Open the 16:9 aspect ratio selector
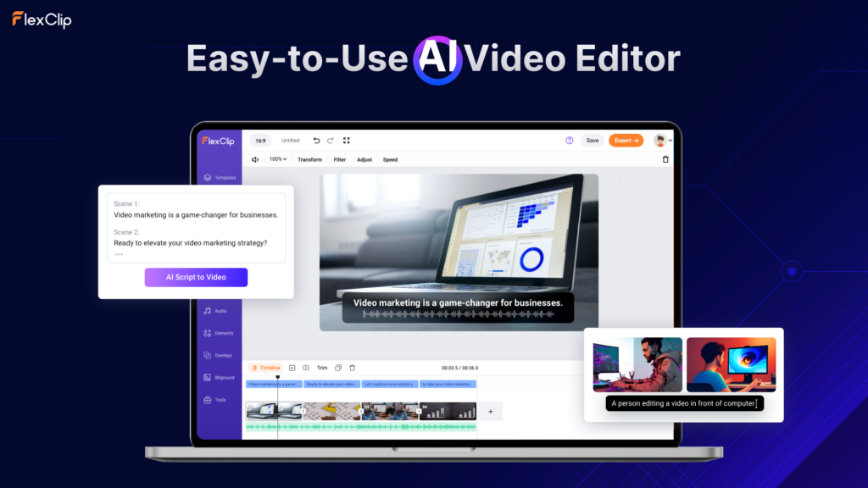Viewport: 868px width, 488px height. point(260,141)
